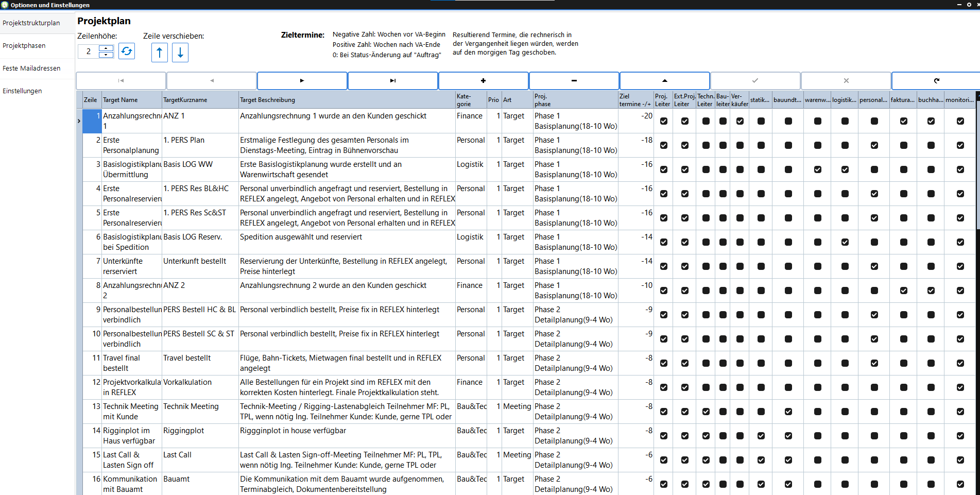The width and height of the screenshot is (980, 495).
Task: Toggle Proj. Leiter checkbox for row 1
Action: coord(664,121)
